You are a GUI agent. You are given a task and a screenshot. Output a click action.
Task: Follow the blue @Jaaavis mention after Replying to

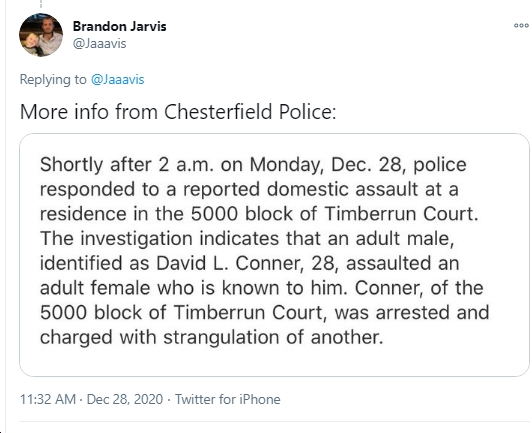click(x=117, y=80)
